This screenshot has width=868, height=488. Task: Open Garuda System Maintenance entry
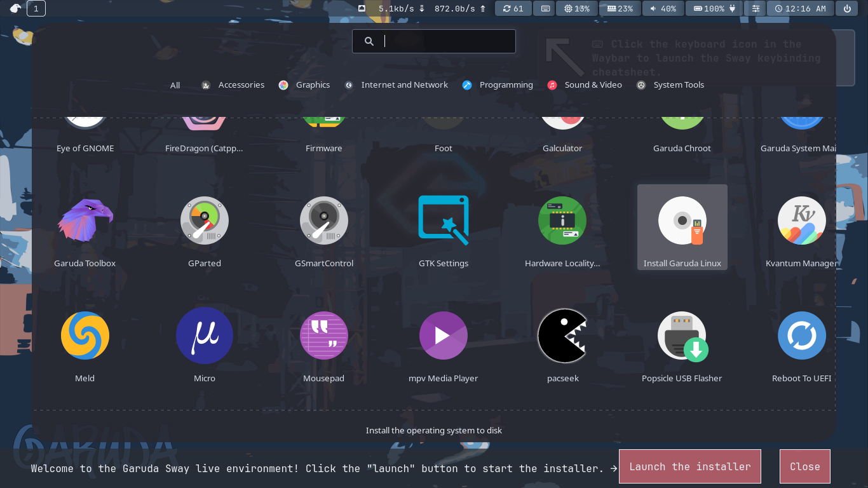pos(797,137)
